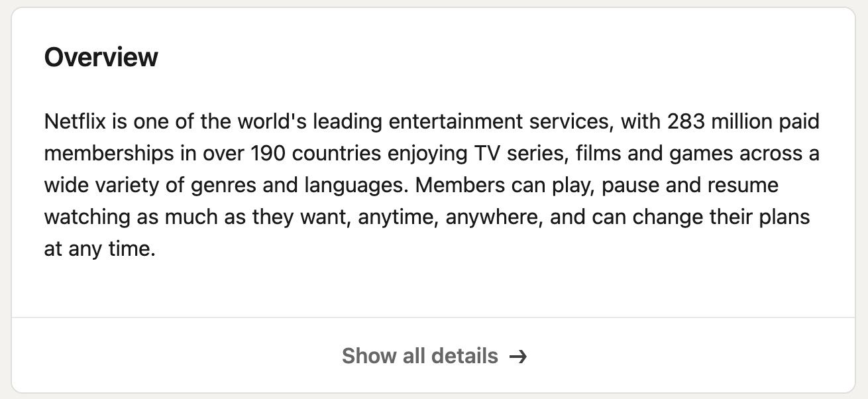Click the "play, pause and resume" text
This screenshot has height=399, width=868.
coord(665,186)
